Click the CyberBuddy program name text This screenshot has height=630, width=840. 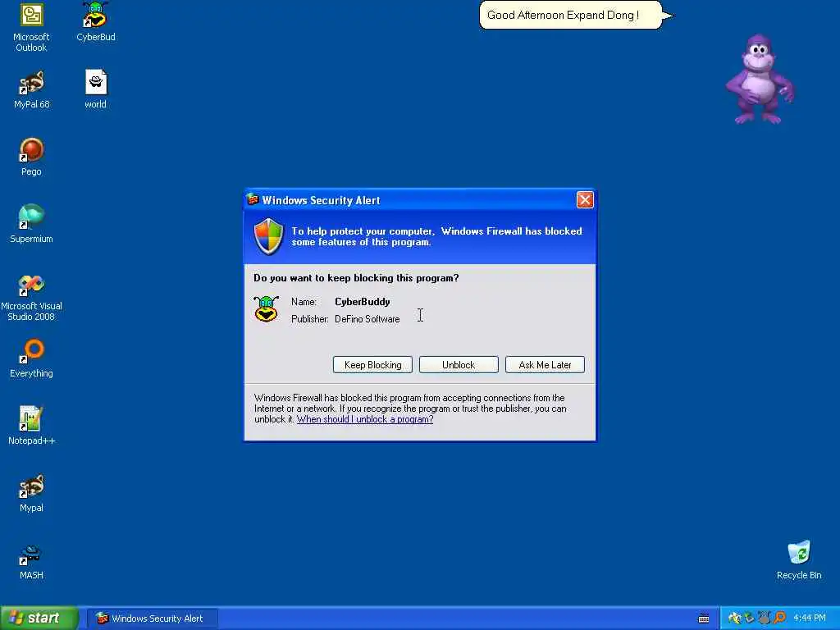coord(362,302)
